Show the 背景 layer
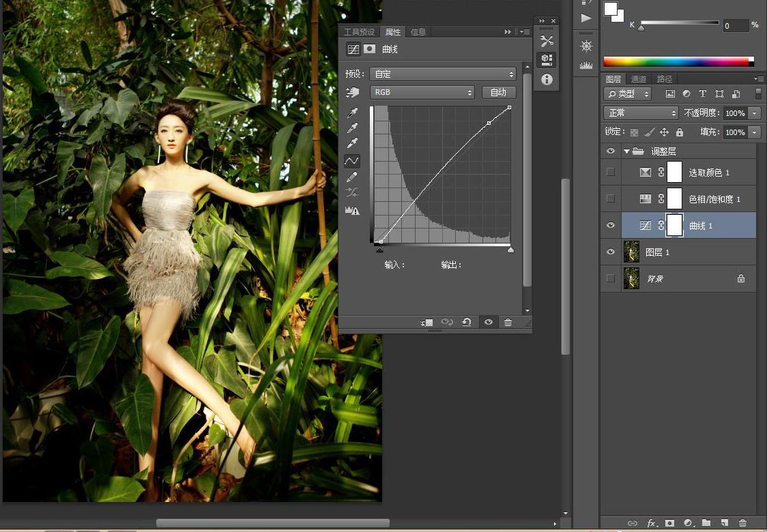This screenshot has height=532, width=767. [x=611, y=278]
